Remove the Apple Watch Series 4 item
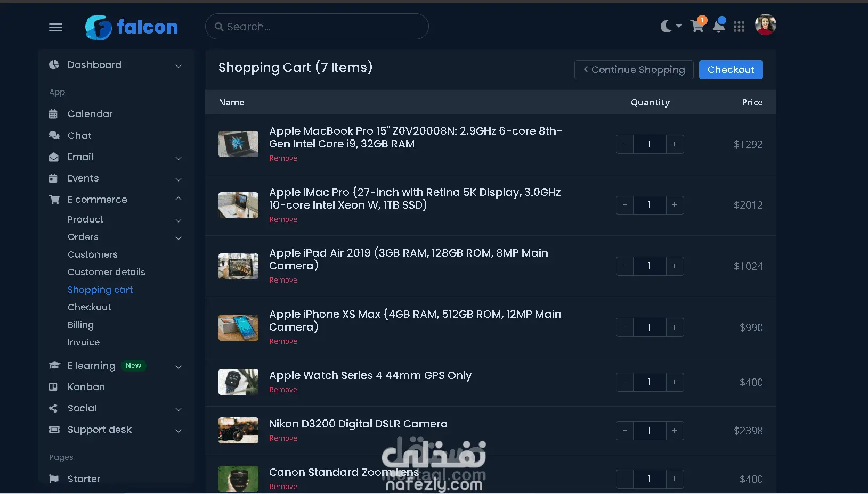The width and height of the screenshot is (868, 494). 283,390
